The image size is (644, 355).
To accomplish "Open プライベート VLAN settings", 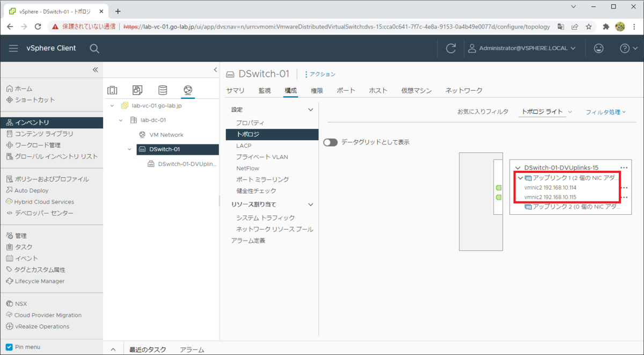I will 262,157.
